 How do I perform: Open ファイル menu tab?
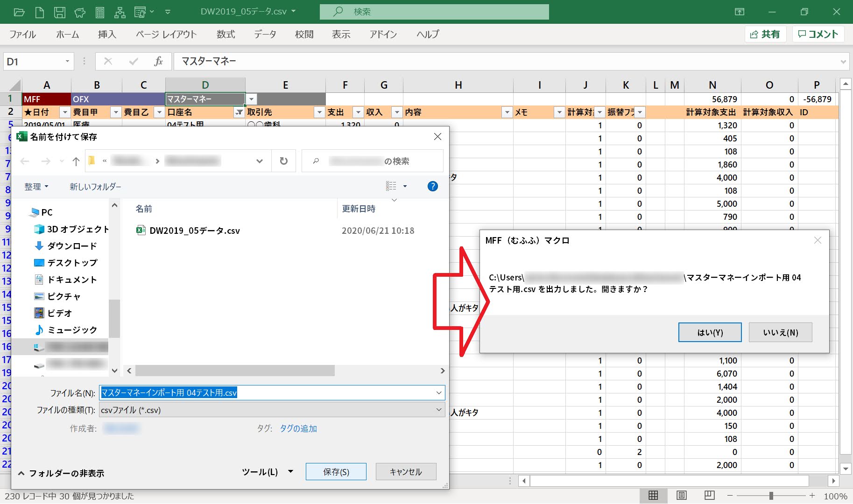pos(22,34)
